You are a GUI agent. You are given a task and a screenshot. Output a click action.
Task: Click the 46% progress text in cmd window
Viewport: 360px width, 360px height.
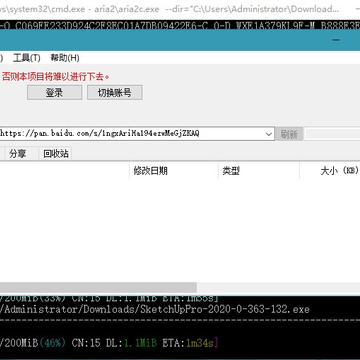pyautogui.click(x=52, y=343)
